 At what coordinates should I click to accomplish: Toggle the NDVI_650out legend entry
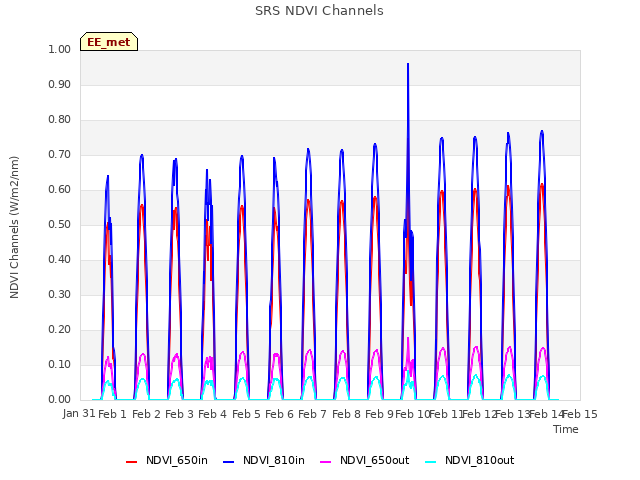coord(364,460)
